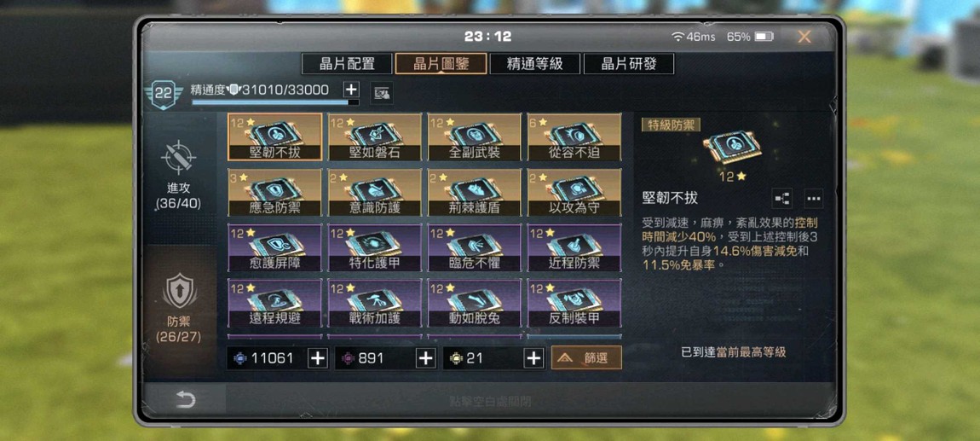
Task: Select the 堅如磐石 chip card
Action: [375, 137]
